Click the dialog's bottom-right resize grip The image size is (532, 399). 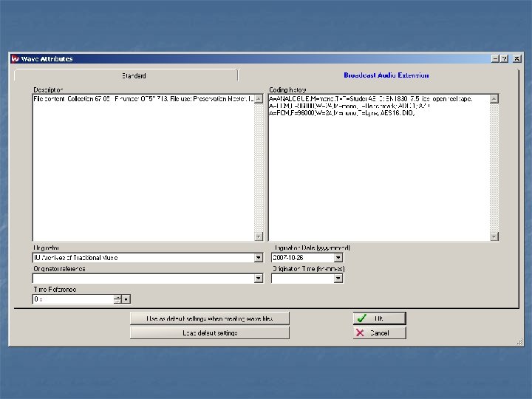[x=519, y=342]
